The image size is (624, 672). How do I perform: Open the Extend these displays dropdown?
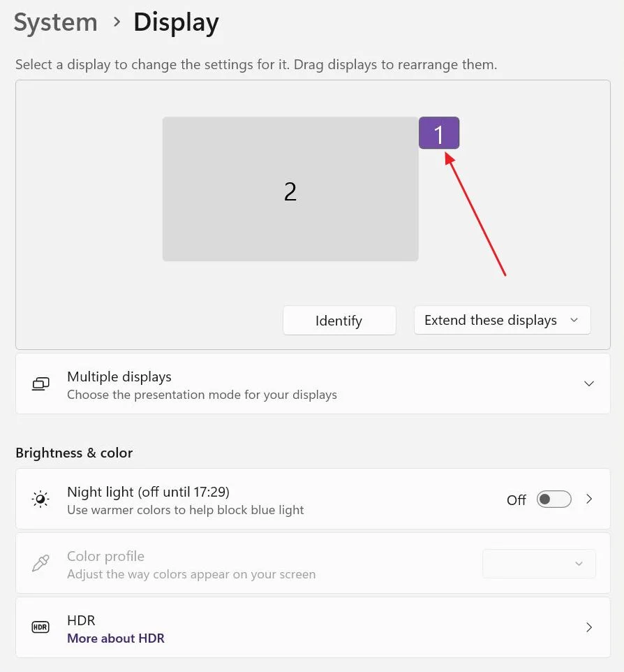pos(503,320)
